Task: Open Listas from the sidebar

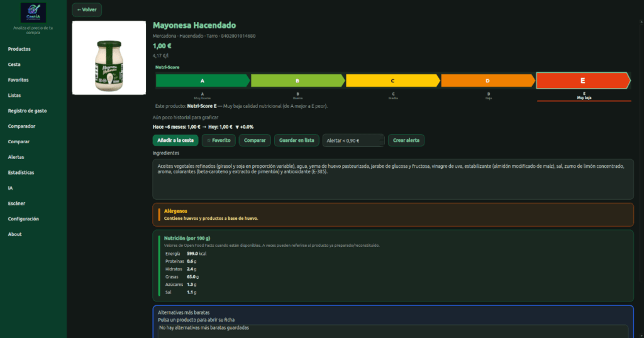Action: (x=14, y=95)
